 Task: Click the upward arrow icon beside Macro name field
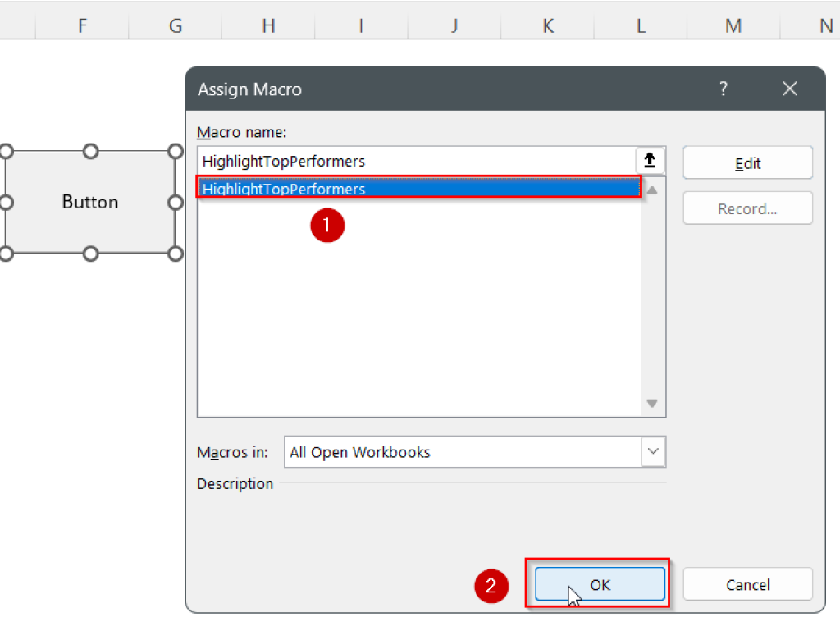[651, 161]
